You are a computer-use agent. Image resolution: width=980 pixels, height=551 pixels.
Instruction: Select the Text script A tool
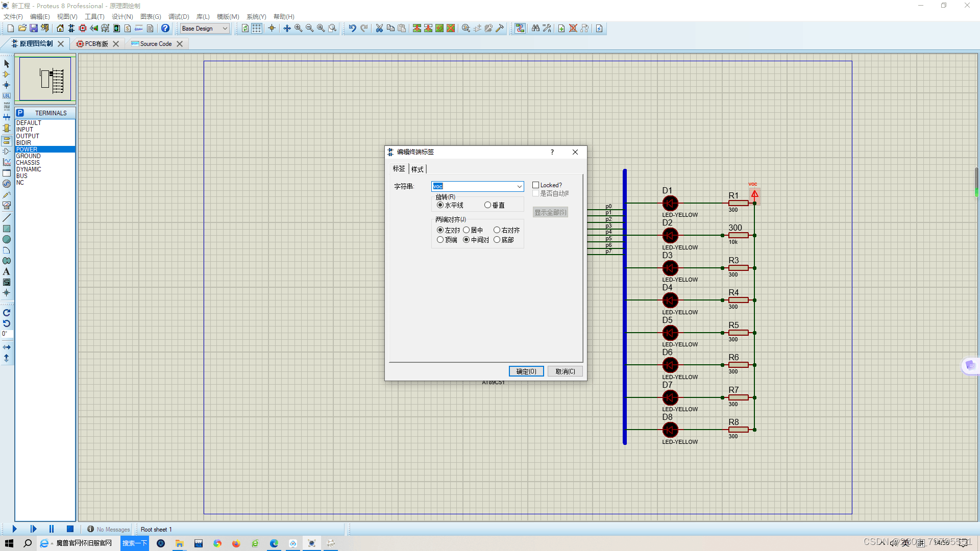(x=7, y=271)
